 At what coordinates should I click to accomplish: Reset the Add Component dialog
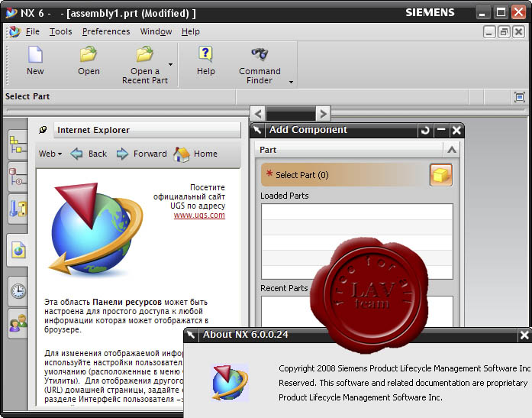pos(425,130)
